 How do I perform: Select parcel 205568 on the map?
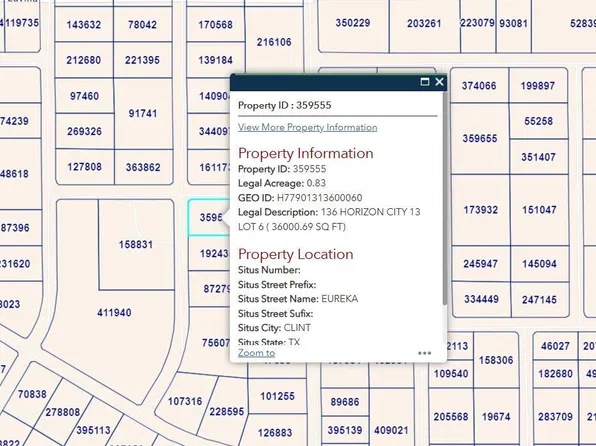click(x=451, y=417)
